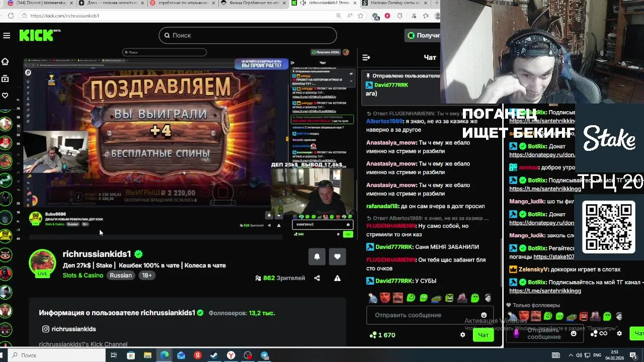Mute the richrussiankids1 tab audio icon
This screenshot has height=362, width=644.
point(302,3)
